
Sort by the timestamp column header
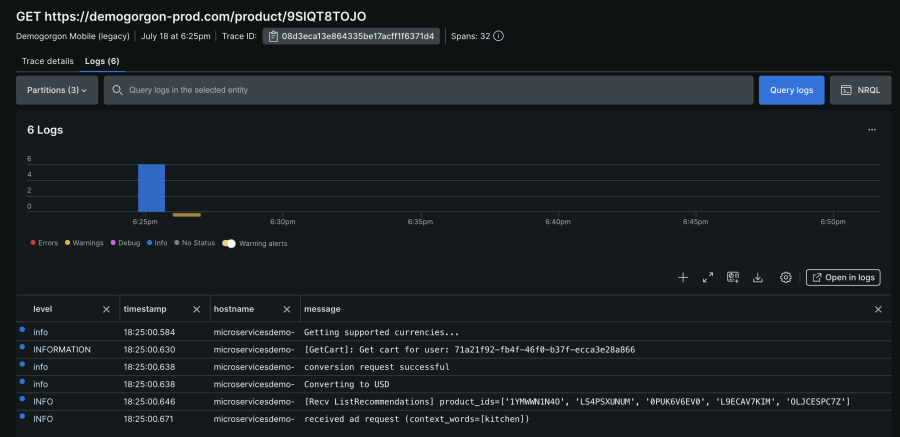click(x=145, y=309)
